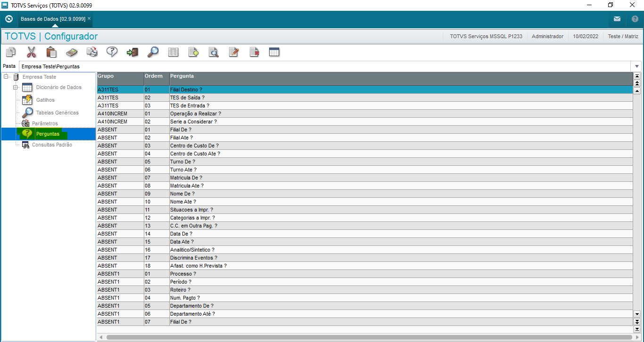Sort by the Grupo column header

point(120,79)
